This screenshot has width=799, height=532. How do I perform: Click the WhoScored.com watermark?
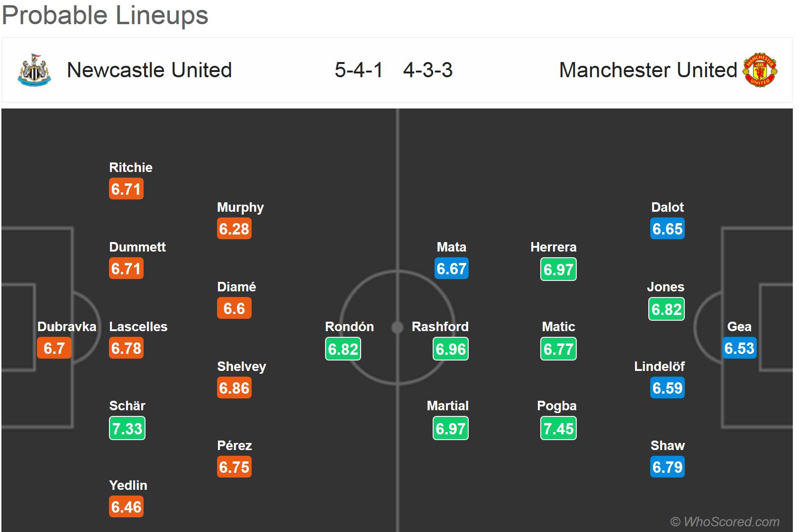pyautogui.click(x=725, y=522)
